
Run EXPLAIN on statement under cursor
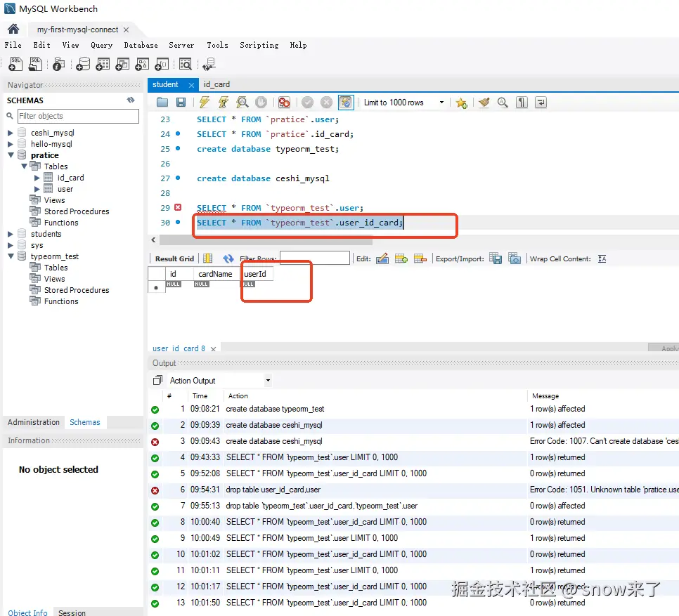[x=242, y=103]
